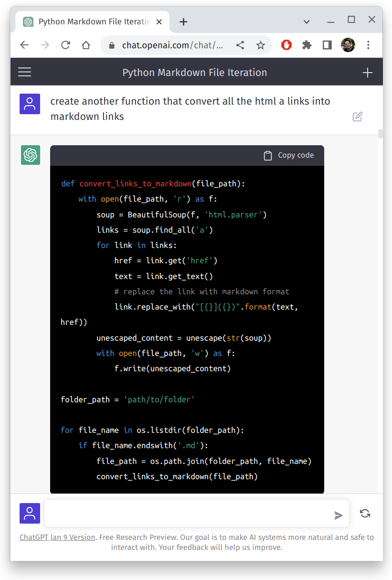Open the browser extensions puzzle icon
This screenshot has width=392, height=580.
(x=307, y=45)
